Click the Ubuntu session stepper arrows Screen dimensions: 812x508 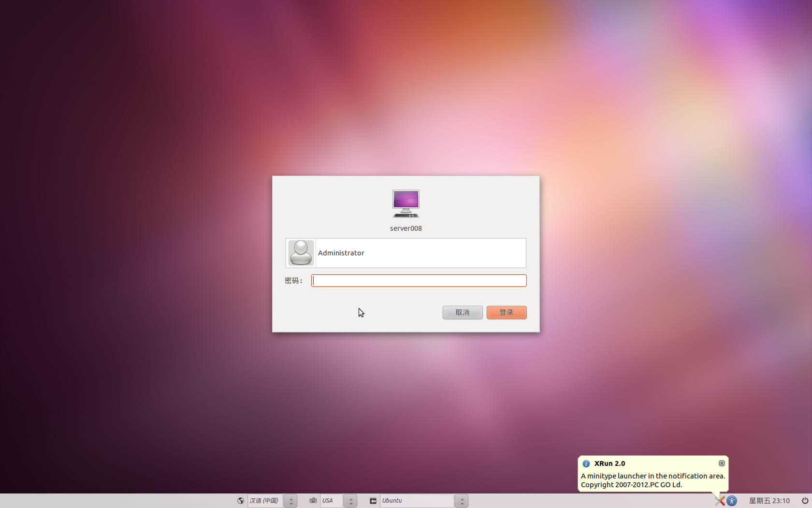point(462,501)
